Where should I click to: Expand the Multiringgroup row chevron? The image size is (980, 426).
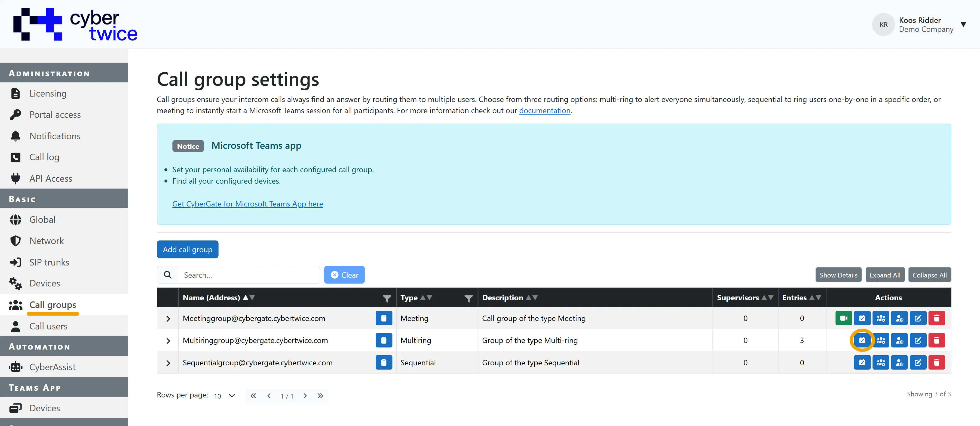(168, 341)
